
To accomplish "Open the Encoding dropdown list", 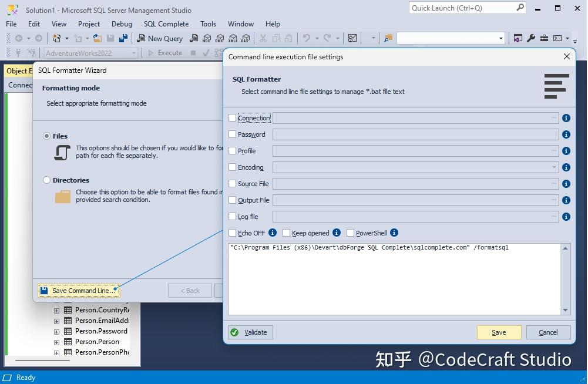I will pyautogui.click(x=554, y=167).
